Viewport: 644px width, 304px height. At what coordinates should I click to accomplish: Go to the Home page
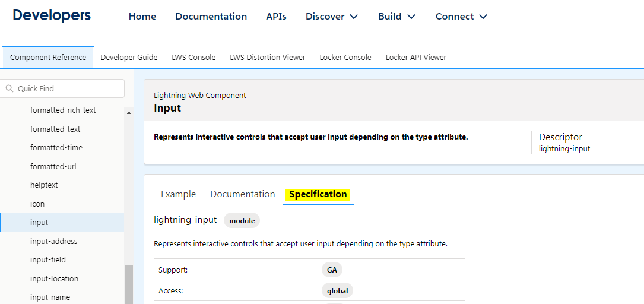142,17
